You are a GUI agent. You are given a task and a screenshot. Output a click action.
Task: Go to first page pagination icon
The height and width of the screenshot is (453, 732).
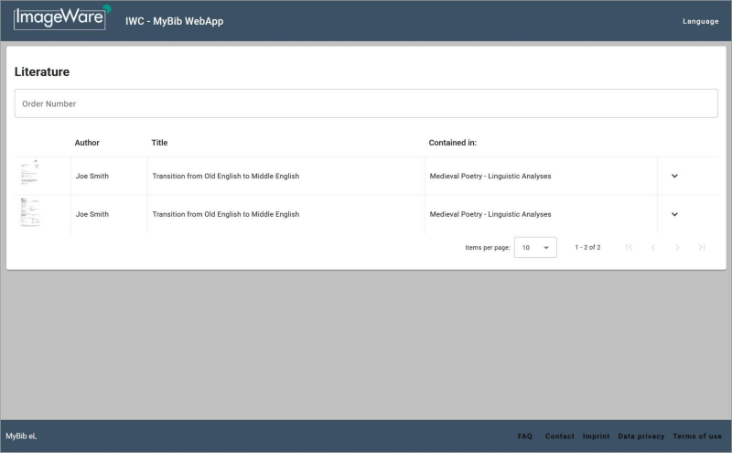628,247
